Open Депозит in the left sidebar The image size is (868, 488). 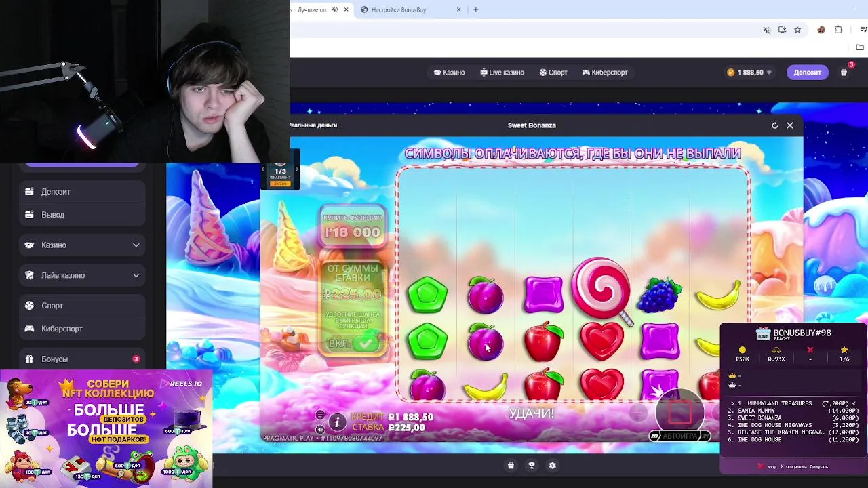click(82, 192)
